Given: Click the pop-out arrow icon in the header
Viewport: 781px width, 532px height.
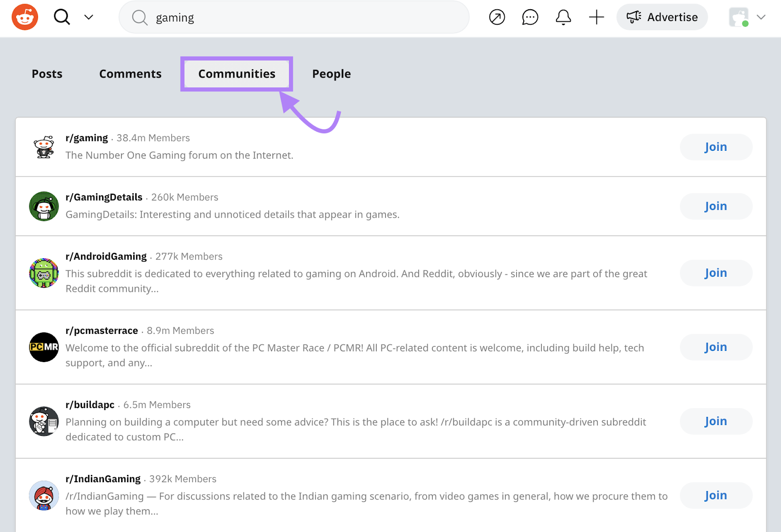Looking at the screenshot, I should click(496, 17).
